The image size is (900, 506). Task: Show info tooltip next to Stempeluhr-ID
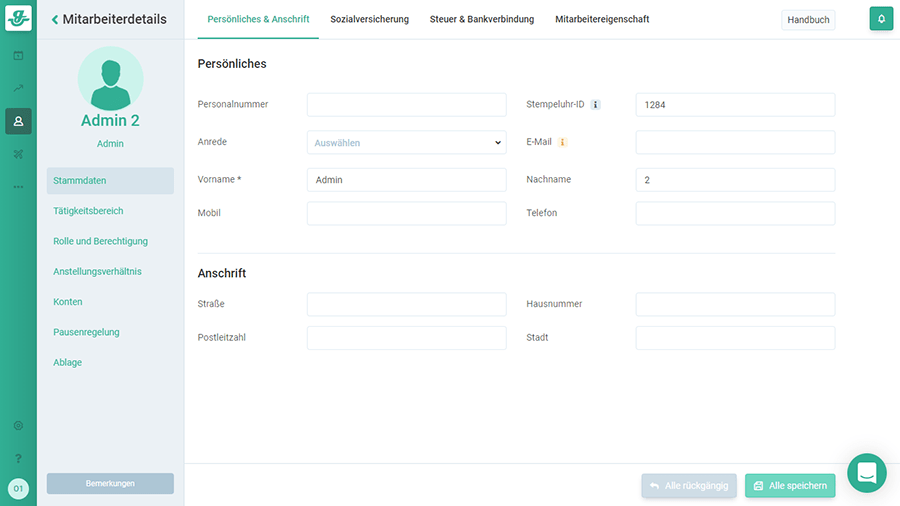pyautogui.click(x=596, y=105)
